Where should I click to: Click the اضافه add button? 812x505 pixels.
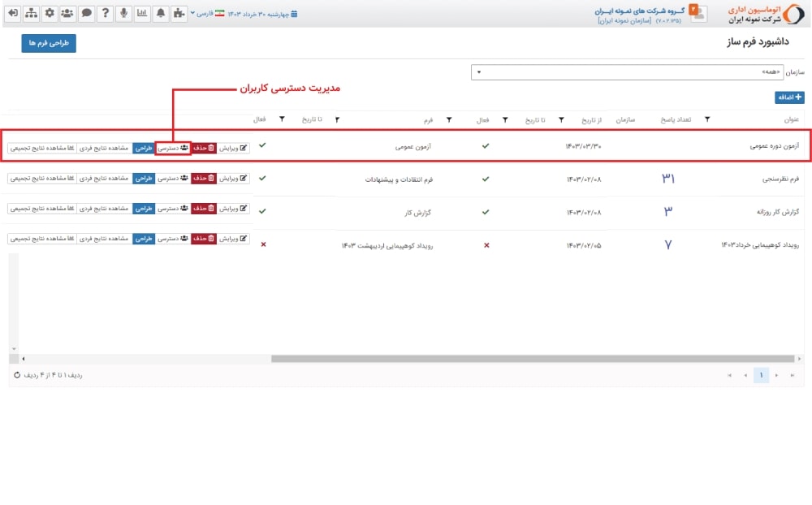[789, 97]
